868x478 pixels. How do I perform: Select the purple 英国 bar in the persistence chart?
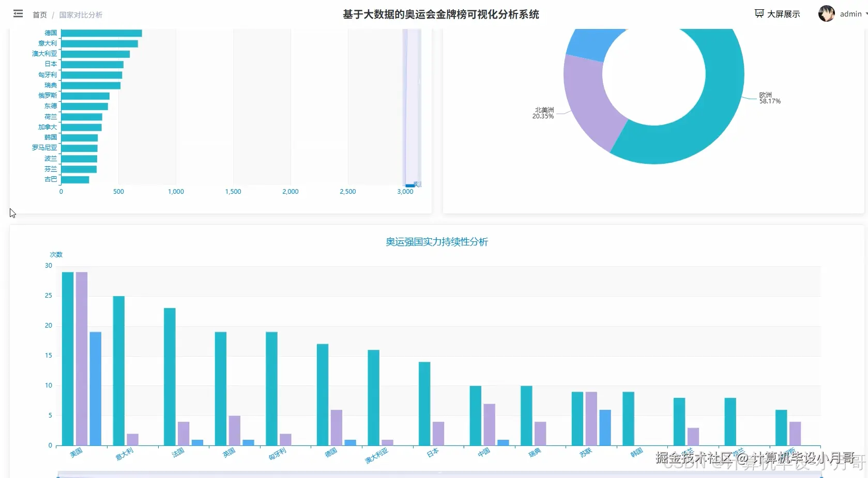[235, 430]
